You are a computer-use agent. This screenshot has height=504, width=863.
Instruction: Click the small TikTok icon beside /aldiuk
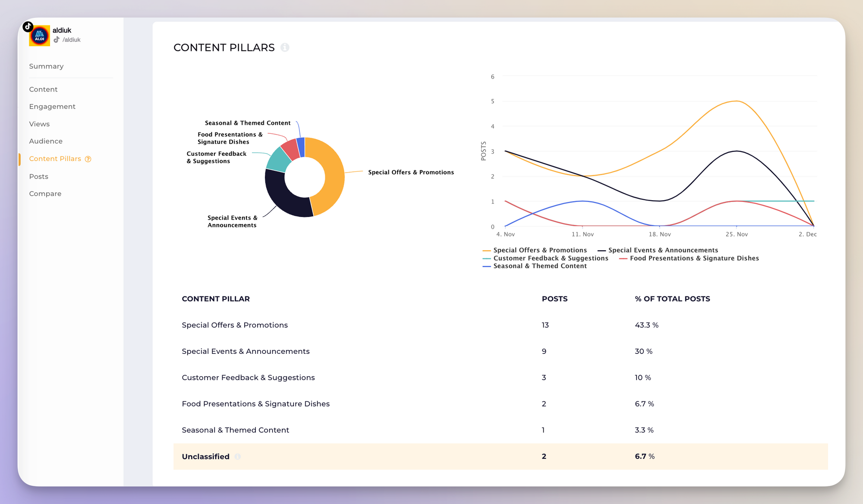pyautogui.click(x=57, y=40)
